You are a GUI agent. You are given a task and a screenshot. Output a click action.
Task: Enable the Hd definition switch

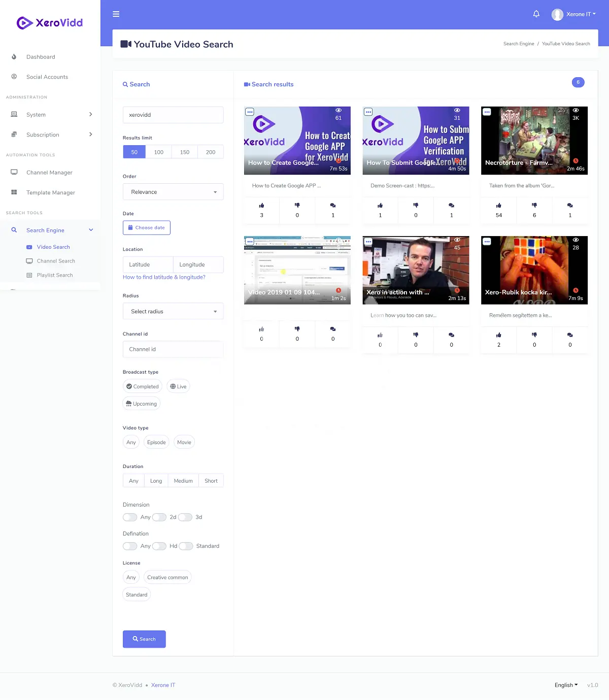click(x=159, y=546)
